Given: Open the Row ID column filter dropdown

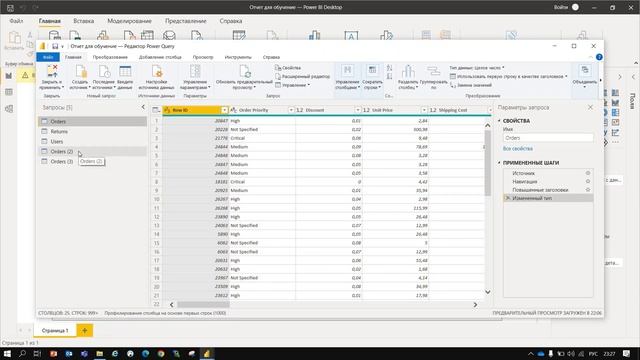Looking at the screenshot, I should (x=224, y=110).
